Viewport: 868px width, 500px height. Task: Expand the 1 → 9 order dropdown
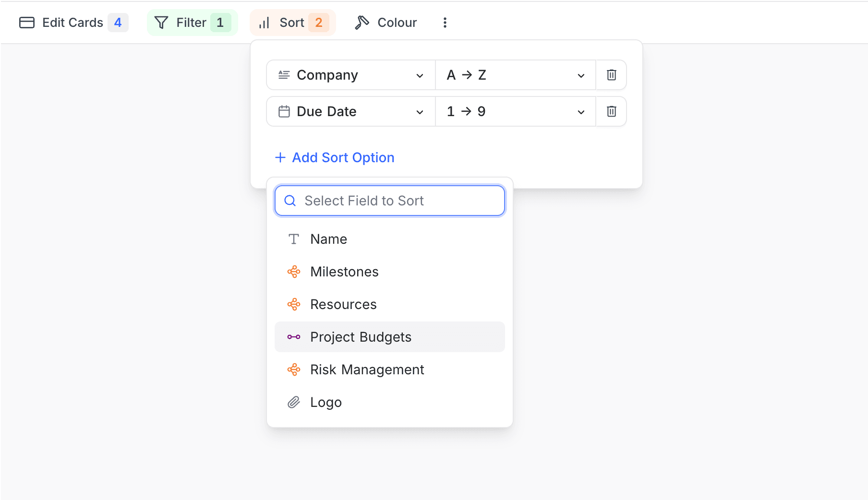point(515,111)
